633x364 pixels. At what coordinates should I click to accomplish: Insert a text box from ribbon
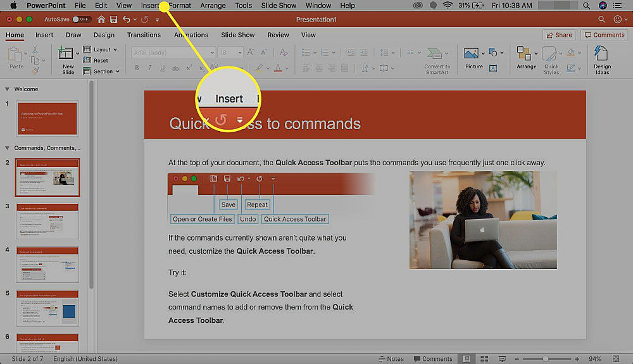pyautogui.click(x=493, y=68)
